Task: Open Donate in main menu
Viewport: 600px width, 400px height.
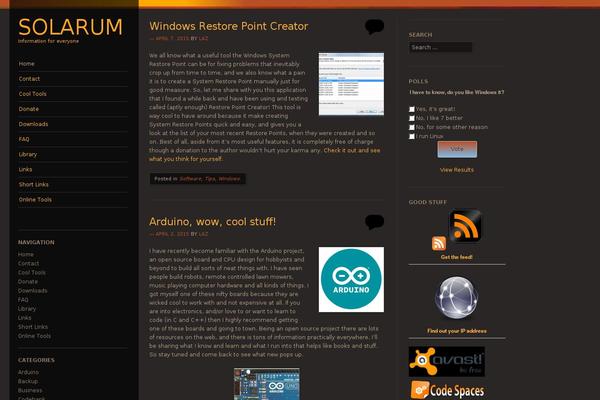Action: click(29, 109)
